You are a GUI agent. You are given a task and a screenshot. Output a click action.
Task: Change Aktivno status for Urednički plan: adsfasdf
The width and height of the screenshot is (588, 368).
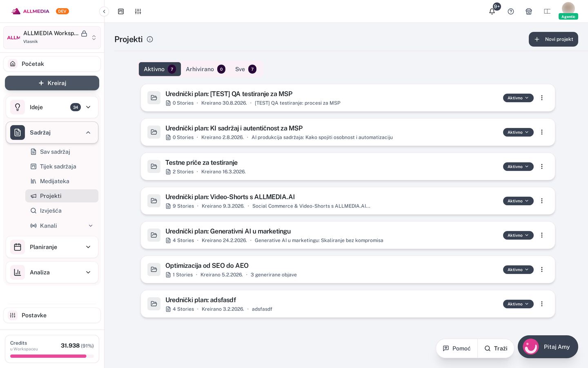(x=518, y=304)
